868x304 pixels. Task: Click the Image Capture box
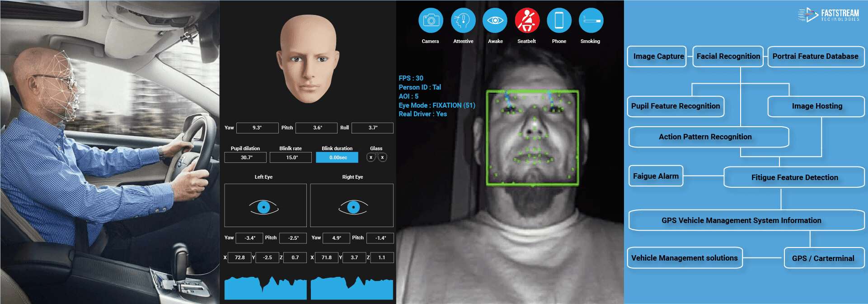(x=657, y=57)
